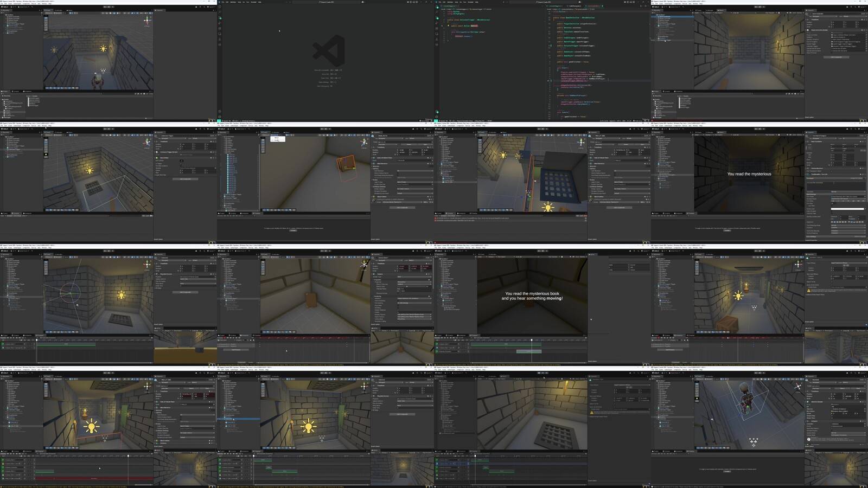Click the orientation gizmo in the top-left Unity scene

tap(146, 21)
